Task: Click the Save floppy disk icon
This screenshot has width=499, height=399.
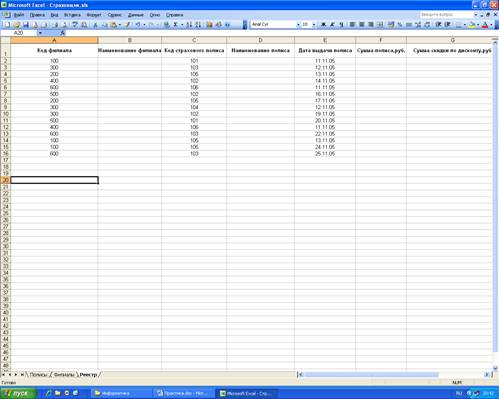Action: pyautogui.click(x=26, y=25)
